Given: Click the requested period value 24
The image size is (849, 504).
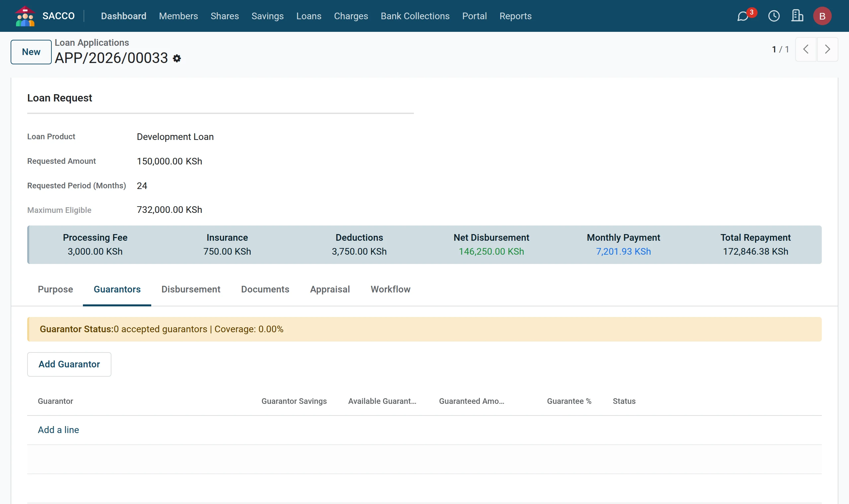Looking at the screenshot, I should 142,186.
